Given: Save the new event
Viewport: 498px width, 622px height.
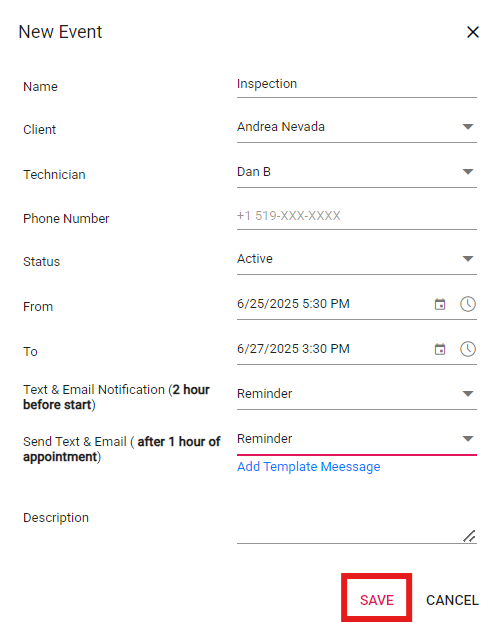Looking at the screenshot, I should coord(377,600).
